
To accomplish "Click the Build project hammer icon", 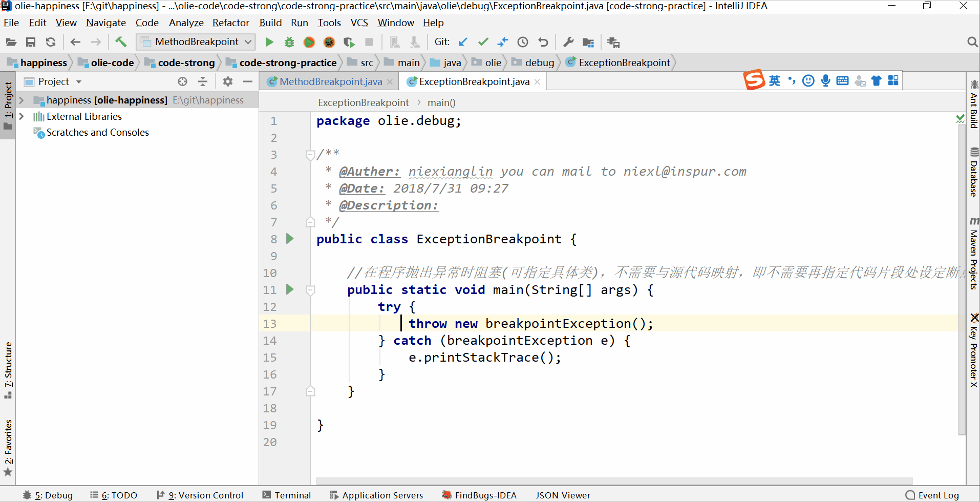I will pyautogui.click(x=121, y=42).
